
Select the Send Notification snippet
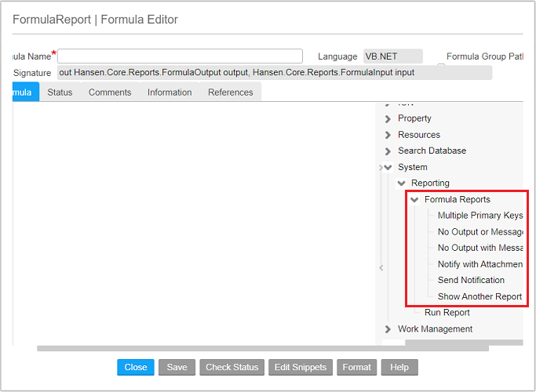coord(471,280)
